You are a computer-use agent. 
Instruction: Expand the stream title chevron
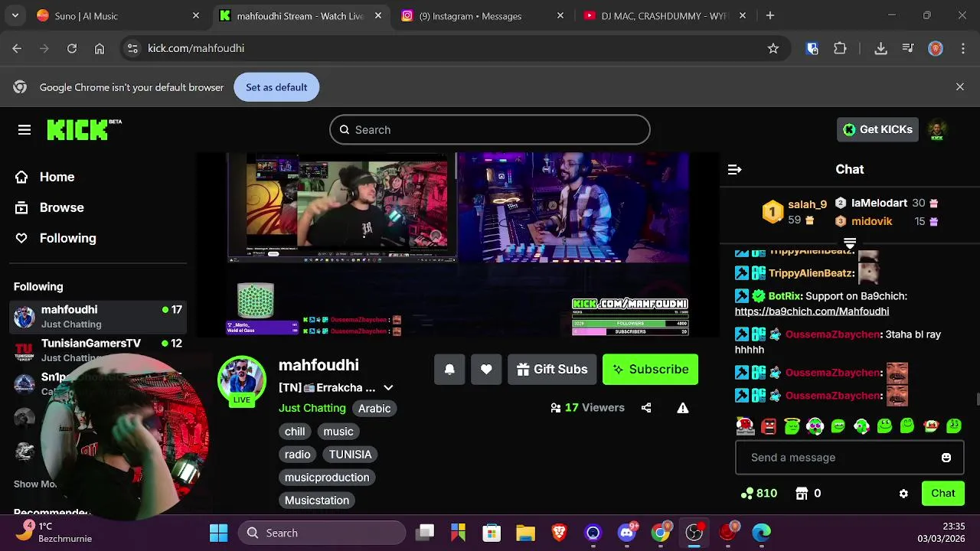(x=388, y=388)
